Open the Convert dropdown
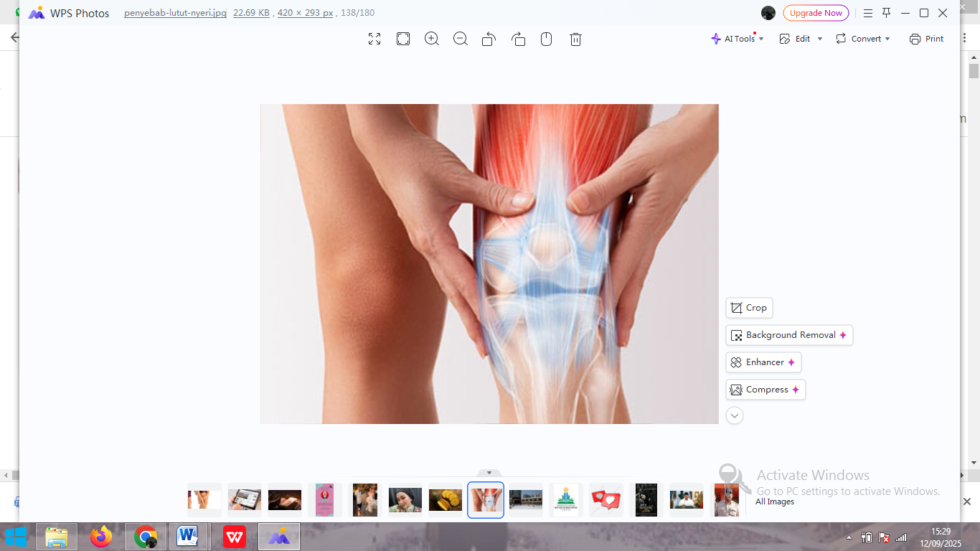 tap(863, 39)
